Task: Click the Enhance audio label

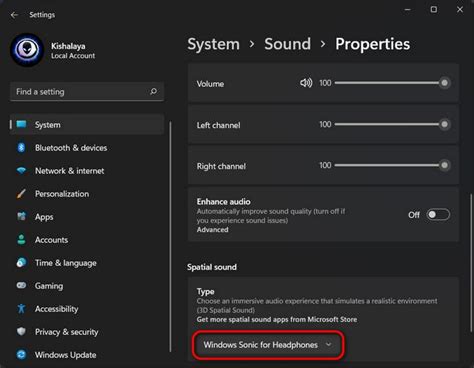Action: click(x=223, y=202)
